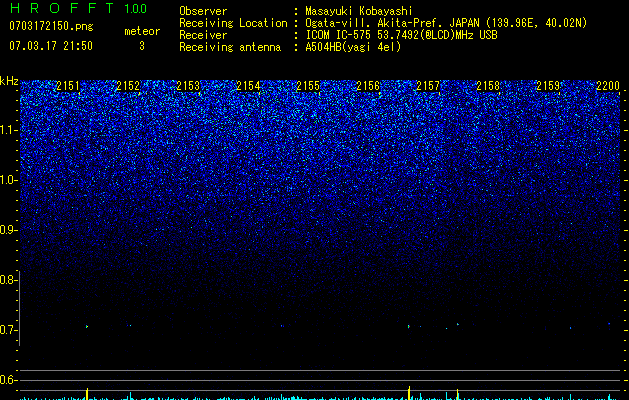Viewport: 629px width, 400px height.
Task: Select the receiver value ICOM IC-575 53.7492 MHz USB
Action: 401,35
